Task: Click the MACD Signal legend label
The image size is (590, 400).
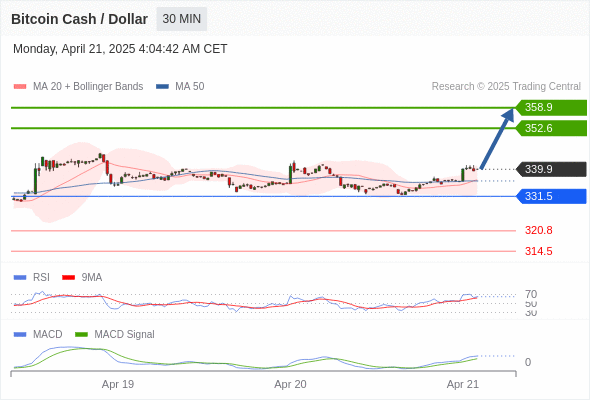Action: pyautogui.click(x=125, y=335)
